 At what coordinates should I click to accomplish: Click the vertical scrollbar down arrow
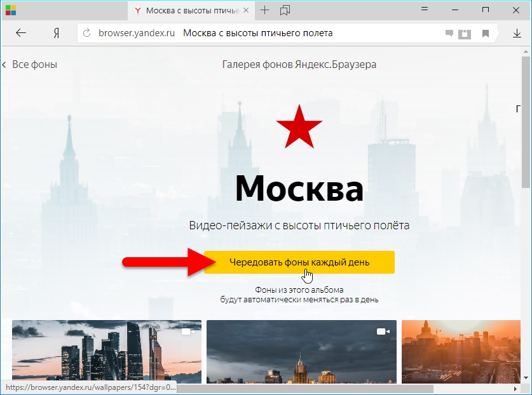click(x=526, y=378)
